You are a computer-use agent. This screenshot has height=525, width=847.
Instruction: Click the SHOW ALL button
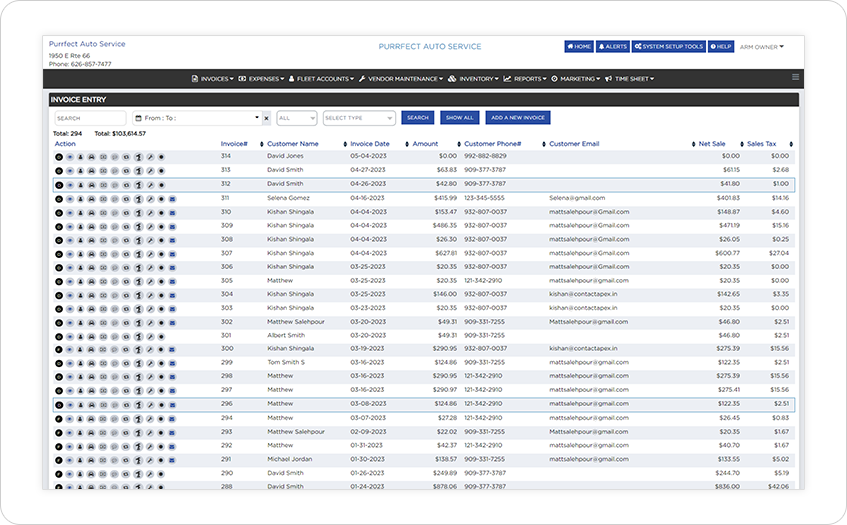coord(460,118)
